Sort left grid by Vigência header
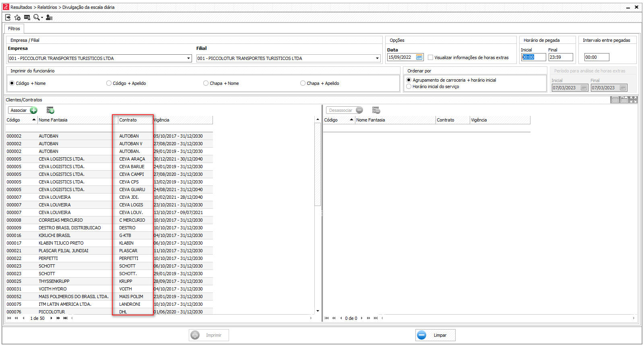The height and width of the screenshot is (346, 644). (x=183, y=120)
